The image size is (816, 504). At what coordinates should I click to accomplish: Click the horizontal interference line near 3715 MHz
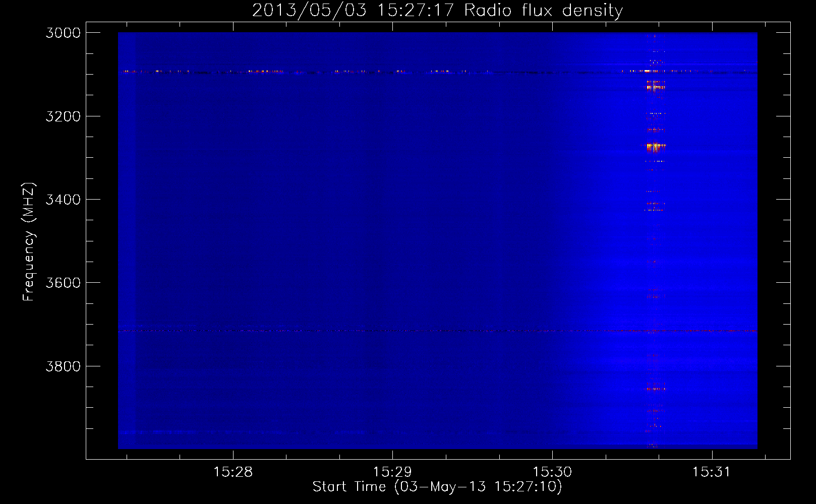pos(437,331)
